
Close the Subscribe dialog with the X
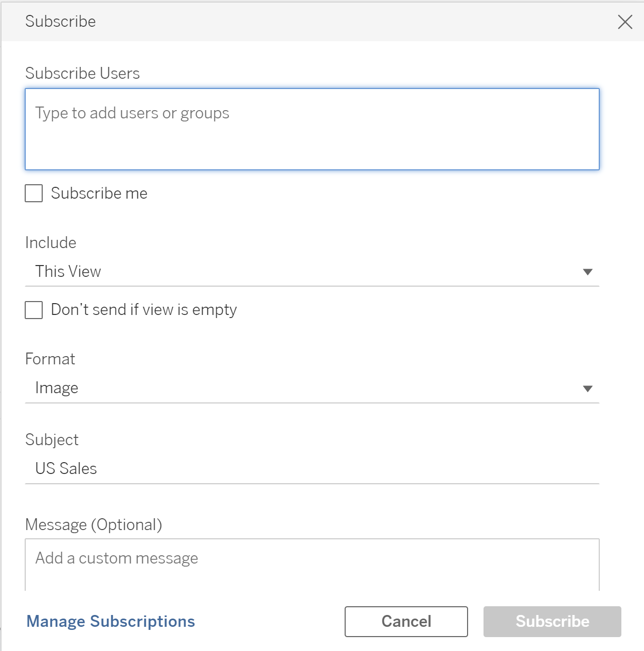[625, 22]
